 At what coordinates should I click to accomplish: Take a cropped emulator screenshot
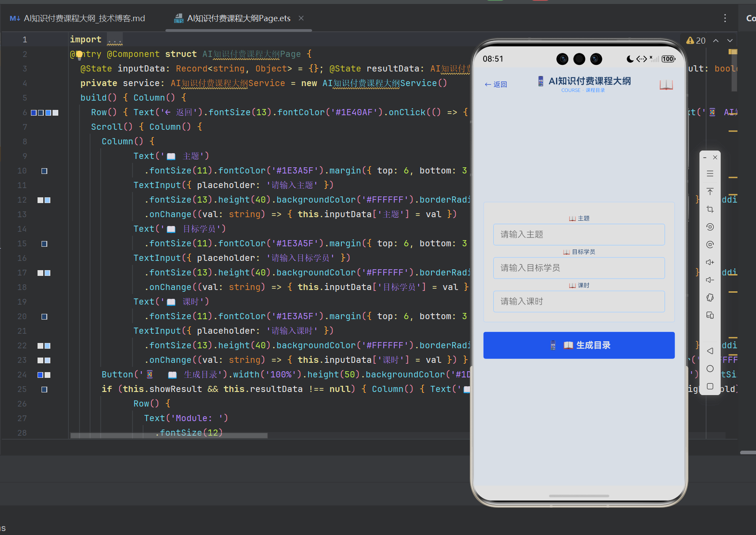(710, 209)
